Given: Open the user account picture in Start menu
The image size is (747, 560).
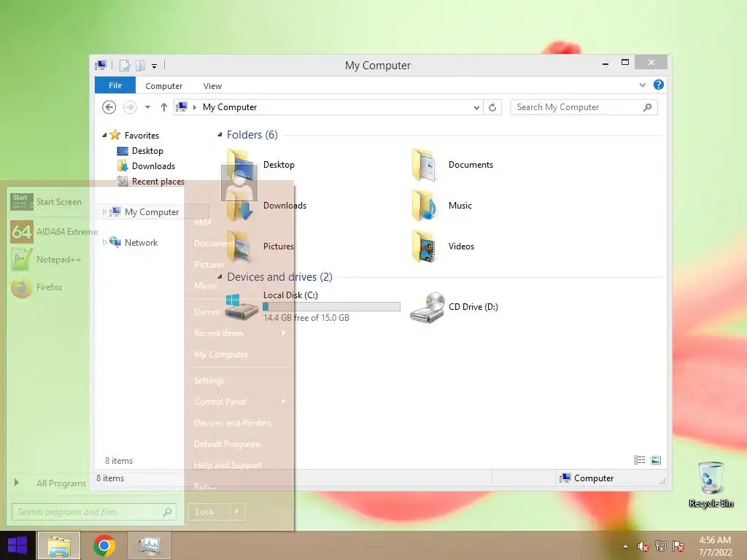Looking at the screenshot, I should pos(239,182).
